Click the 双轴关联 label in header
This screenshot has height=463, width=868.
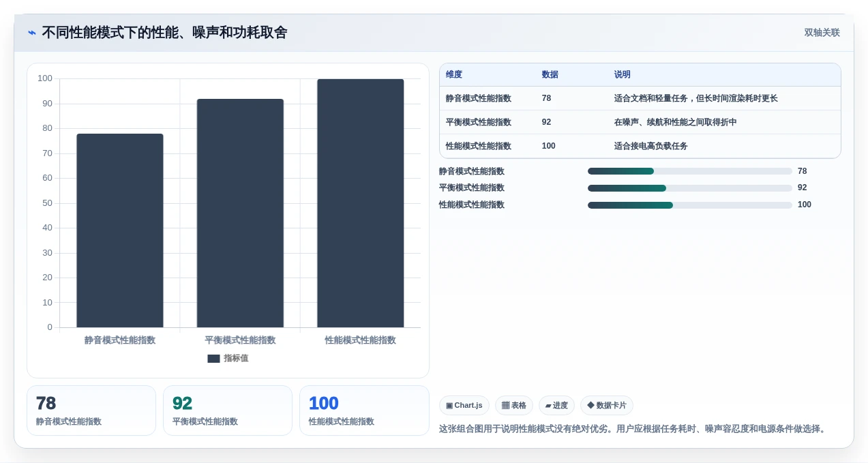pyautogui.click(x=822, y=33)
